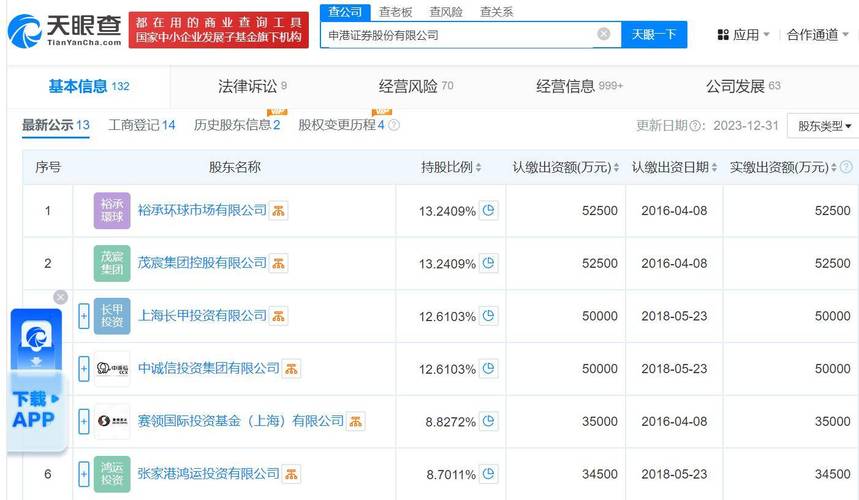Image resolution: width=859 pixels, height=500 pixels.
Task: Select the 查老板 search tab
Action: (x=395, y=12)
